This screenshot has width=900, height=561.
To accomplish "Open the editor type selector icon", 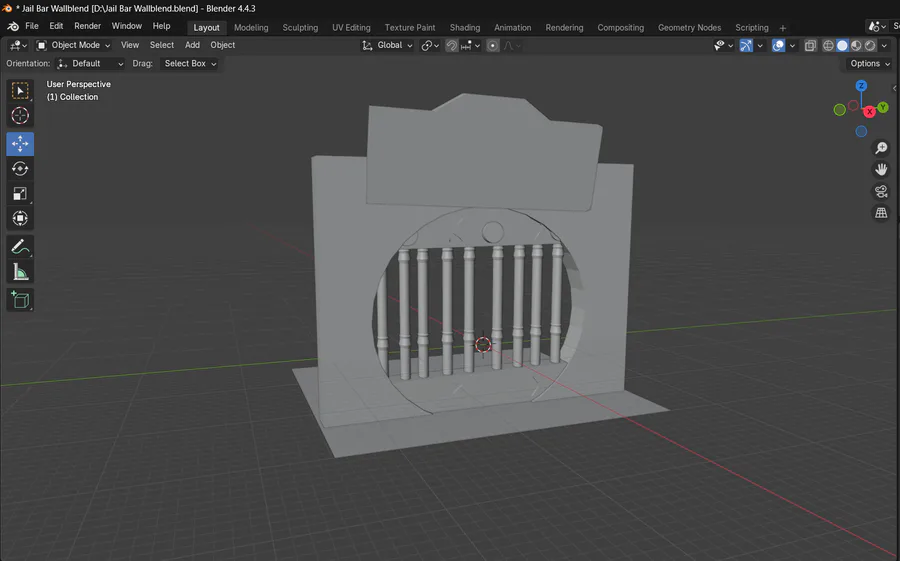I will point(18,45).
